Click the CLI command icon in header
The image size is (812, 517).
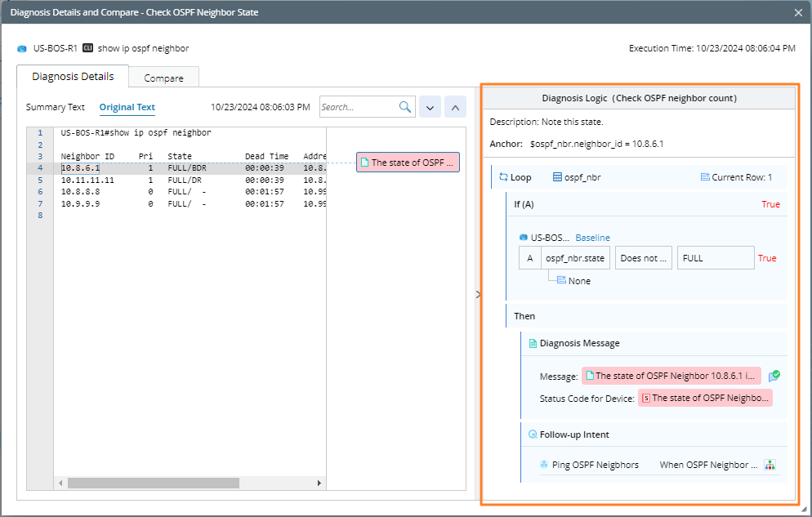[87, 49]
